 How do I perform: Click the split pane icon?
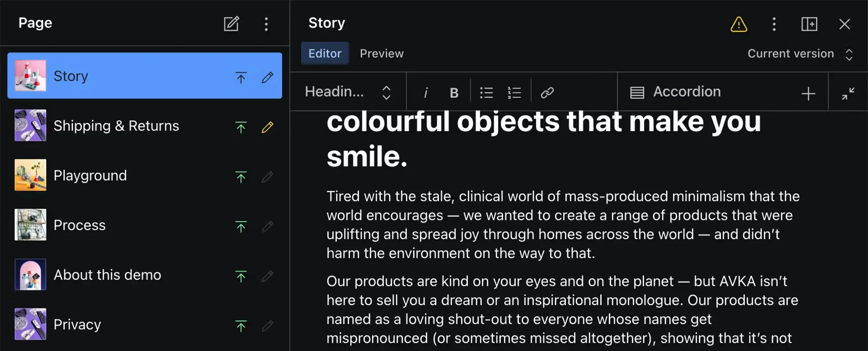point(809,24)
